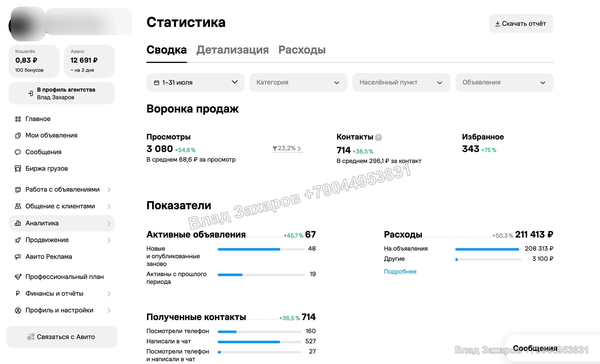Screen dimensions: 600x364
Task: Click the Авито Реклама megaphone icon
Action: click(x=18, y=257)
